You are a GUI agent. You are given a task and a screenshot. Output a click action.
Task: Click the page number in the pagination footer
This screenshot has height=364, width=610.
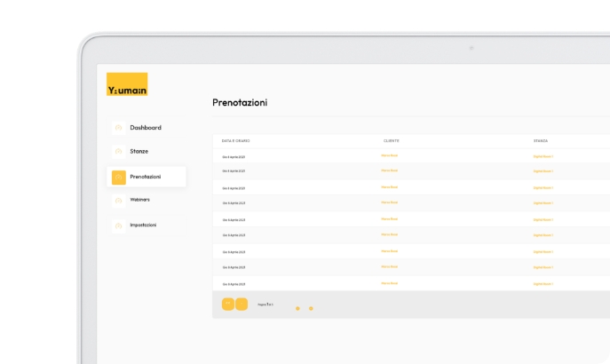(x=265, y=305)
